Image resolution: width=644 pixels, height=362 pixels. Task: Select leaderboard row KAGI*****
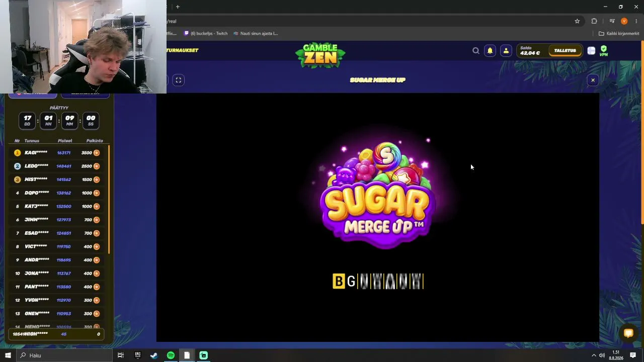[57, 153]
